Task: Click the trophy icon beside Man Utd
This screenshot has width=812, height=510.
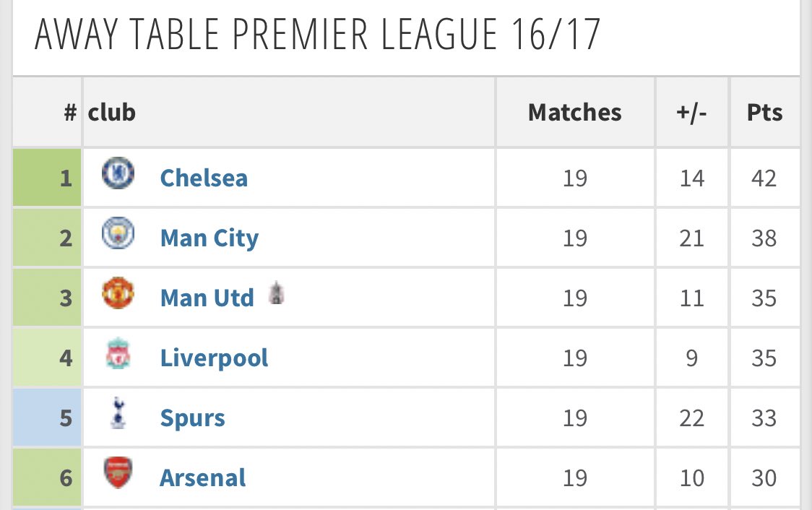Action: point(276,293)
